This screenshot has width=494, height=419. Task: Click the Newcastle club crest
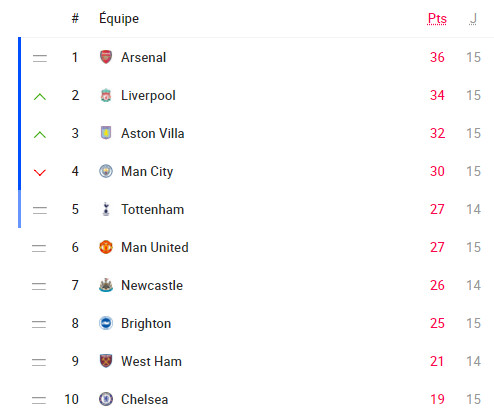click(x=106, y=285)
